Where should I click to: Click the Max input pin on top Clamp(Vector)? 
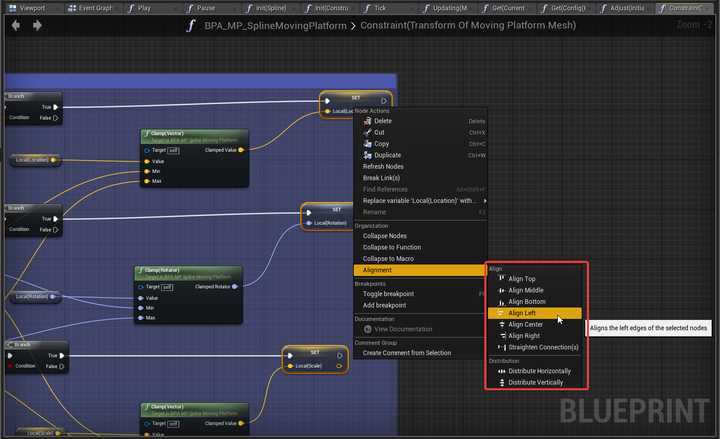point(147,181)
